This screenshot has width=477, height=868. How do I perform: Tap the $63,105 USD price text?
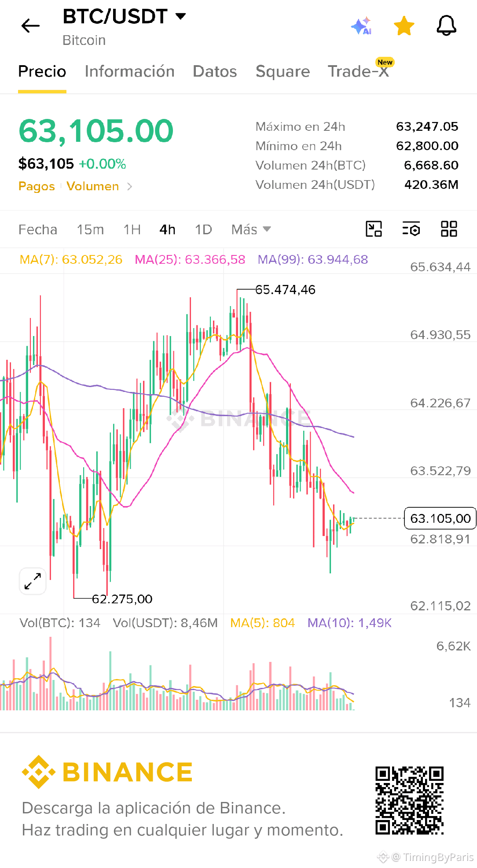click(x=46, y=164)
